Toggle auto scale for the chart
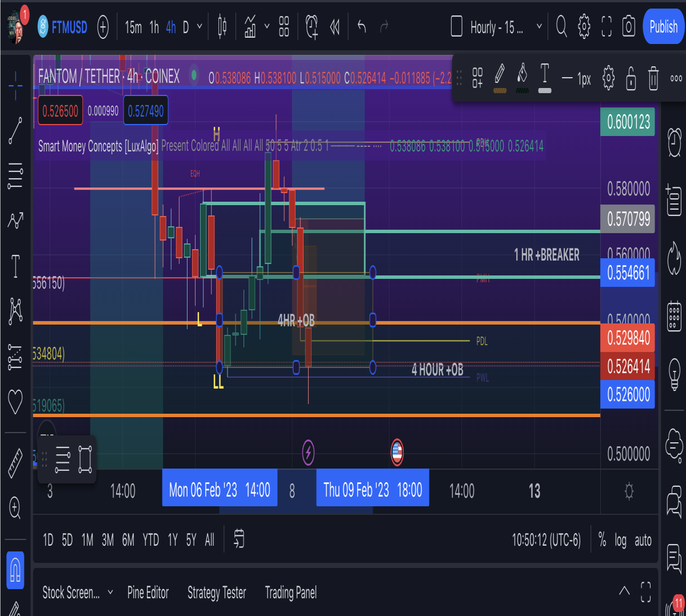 643,540
